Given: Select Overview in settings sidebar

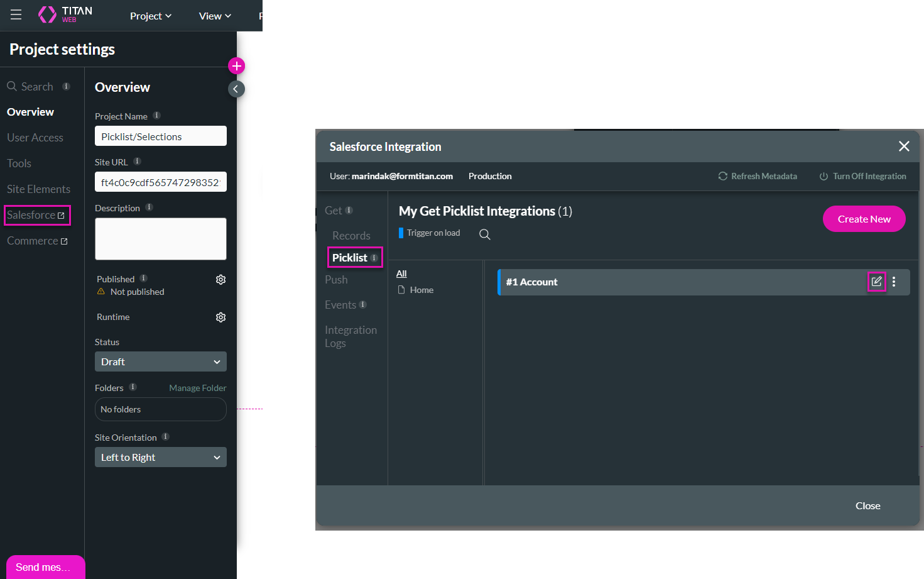Looking at the screenshot, I should pos(30,112).
